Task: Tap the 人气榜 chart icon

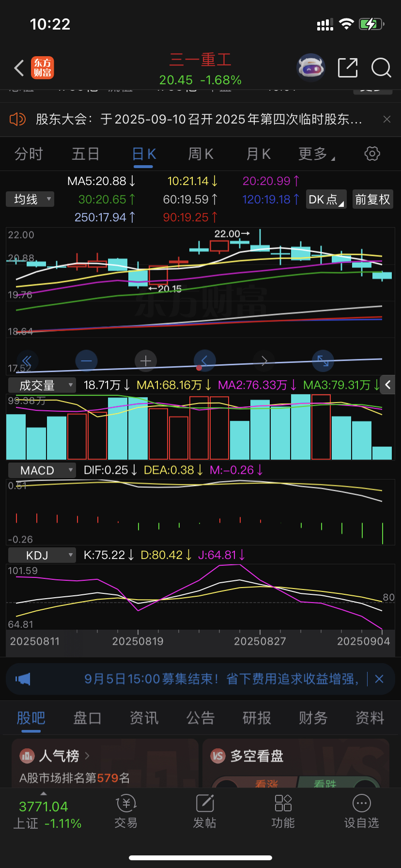Action: click(x=27, y=756)
